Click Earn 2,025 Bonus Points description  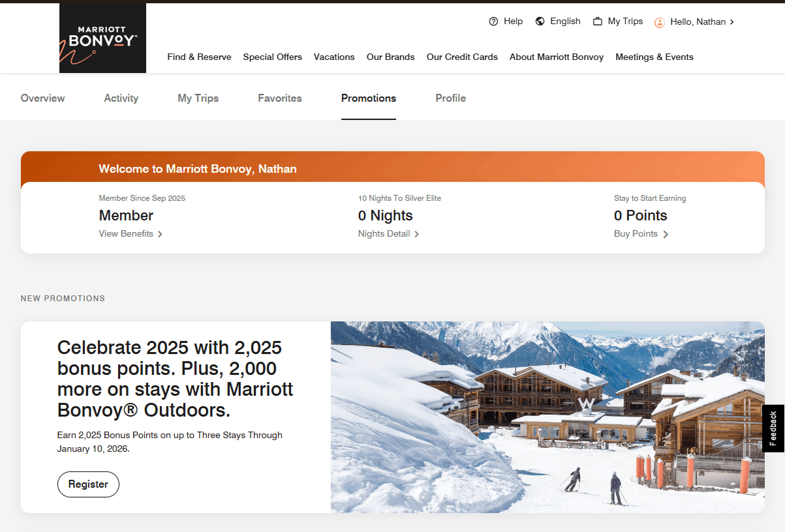pyautogui.click(x=170, y=442)
